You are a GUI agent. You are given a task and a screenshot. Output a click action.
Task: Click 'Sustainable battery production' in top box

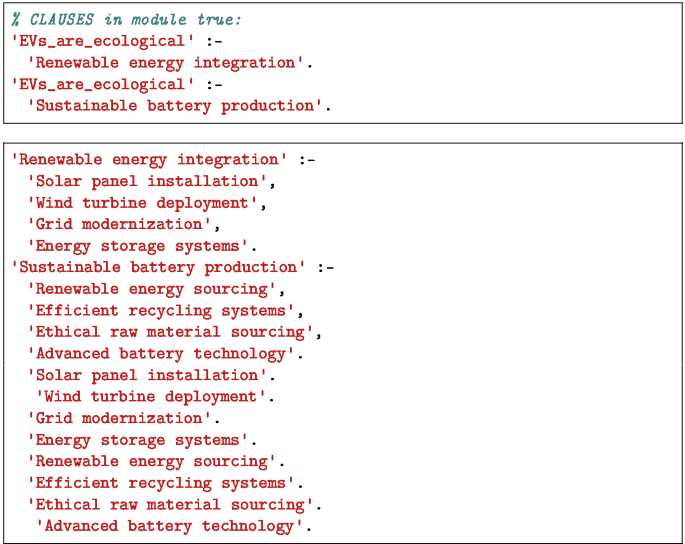coord(176,105)
